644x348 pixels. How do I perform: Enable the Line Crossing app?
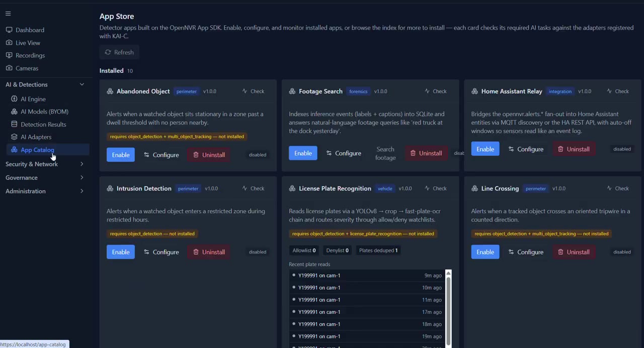(x=485, y=252)
